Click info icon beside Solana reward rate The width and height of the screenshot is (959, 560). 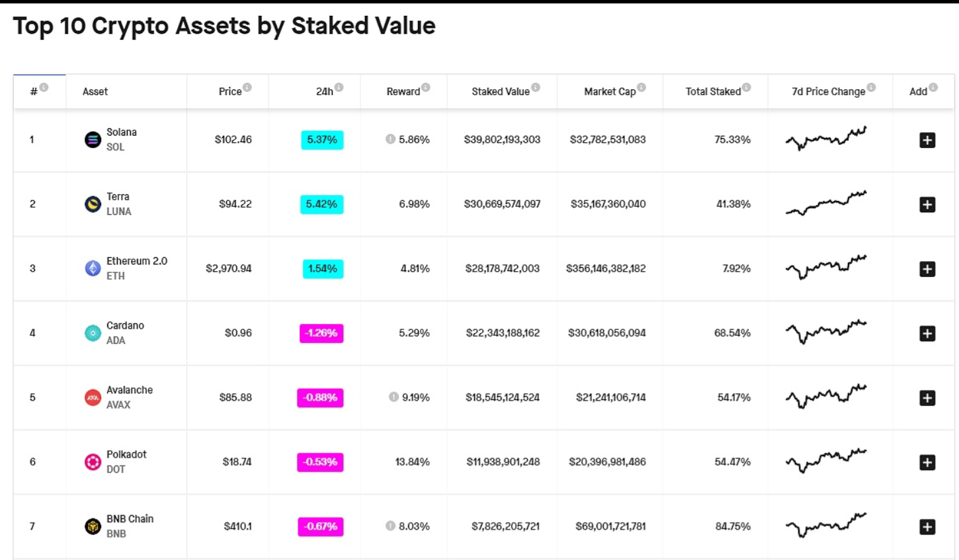[390, 139]
